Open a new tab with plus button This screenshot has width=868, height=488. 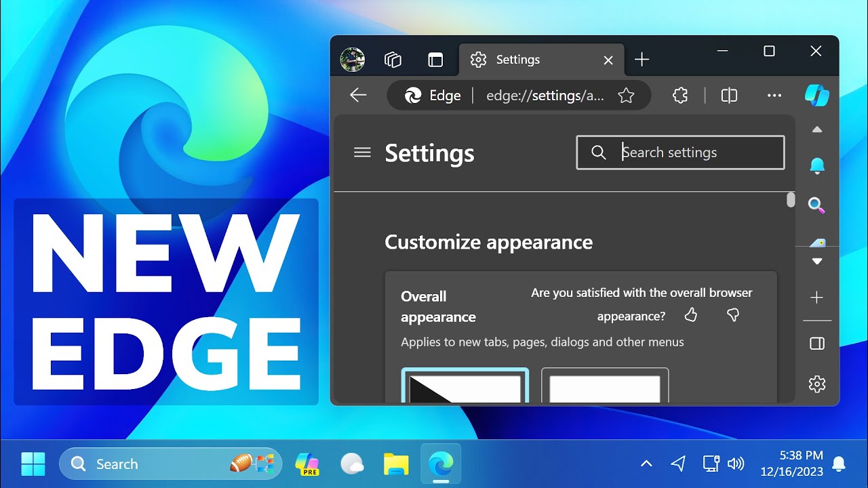[x=642, y=60]
